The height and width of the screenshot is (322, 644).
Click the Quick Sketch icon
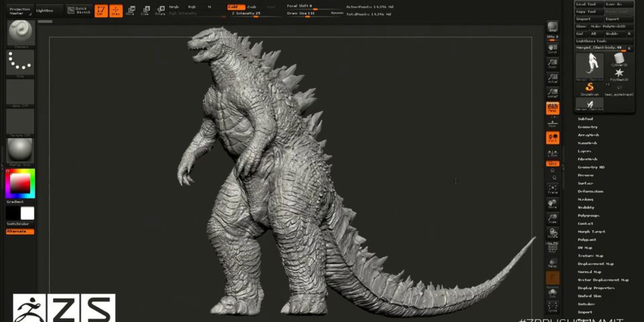click(79, 10)
